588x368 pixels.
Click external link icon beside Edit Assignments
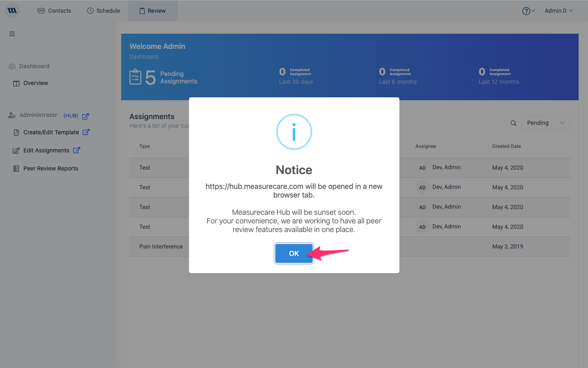76,150
